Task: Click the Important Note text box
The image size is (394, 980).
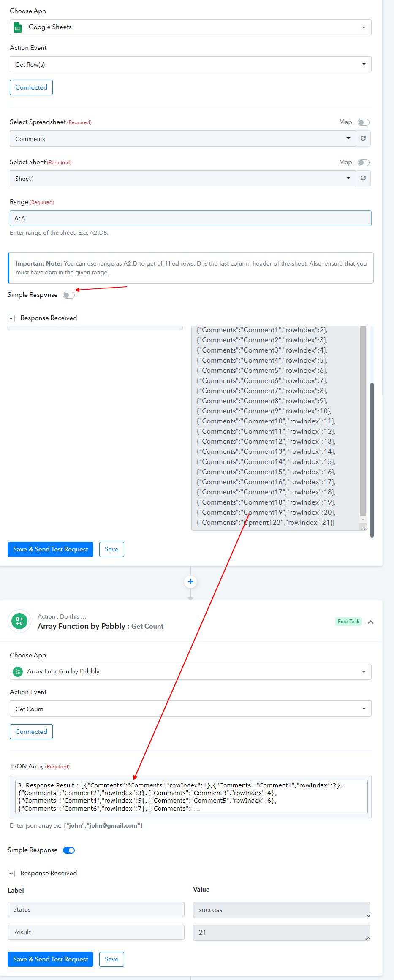Action: (191, 268)
